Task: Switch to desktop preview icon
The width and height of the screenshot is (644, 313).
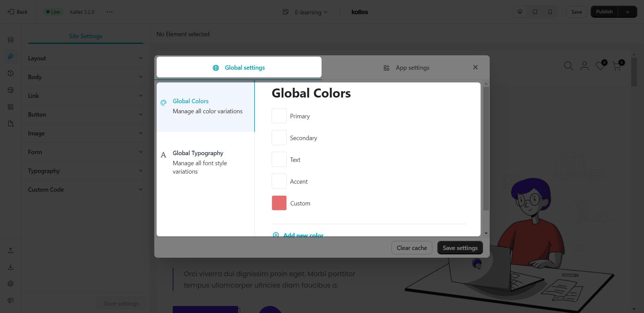Action: tap(520, 12)
